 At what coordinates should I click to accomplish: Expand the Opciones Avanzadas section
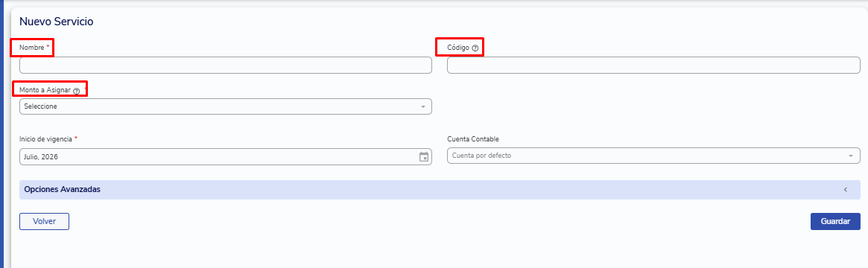pyautogui.click(x=440, y=190)
